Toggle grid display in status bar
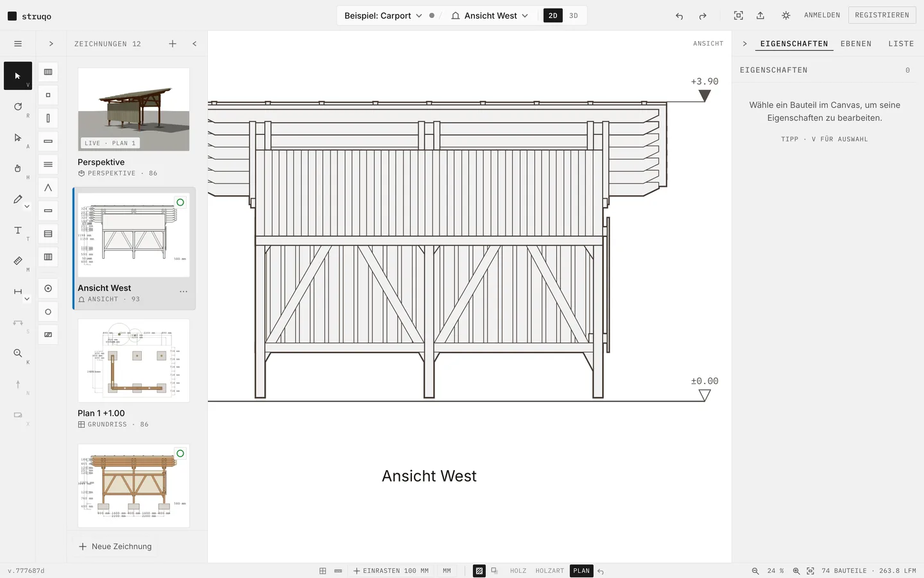The width and height of the screenshot is (924, 578). click(323, 571)
